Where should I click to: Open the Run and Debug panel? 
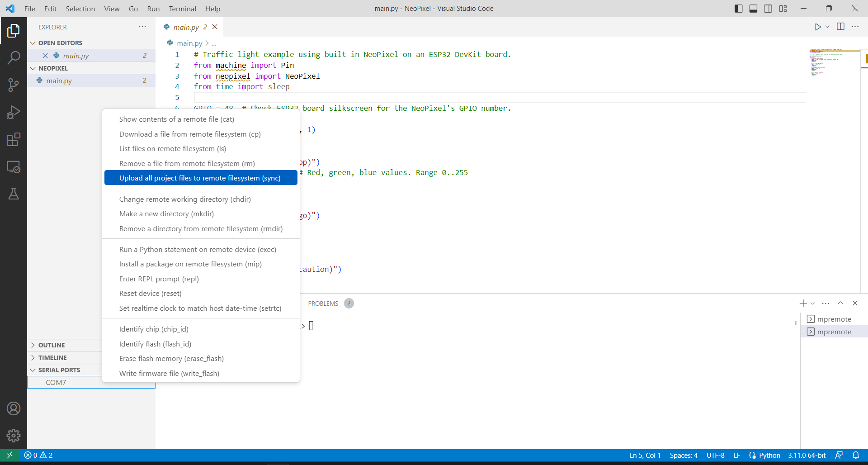point(14,112)
